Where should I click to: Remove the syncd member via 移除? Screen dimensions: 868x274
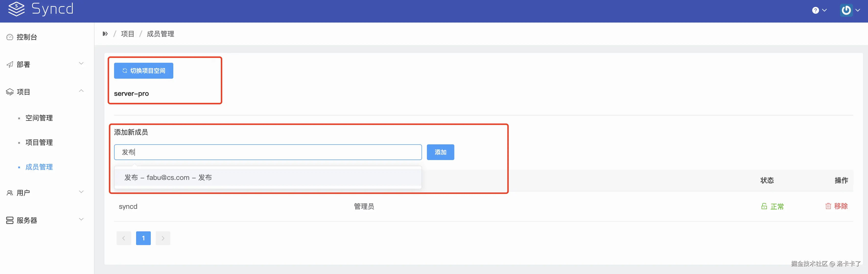point(836,206)
